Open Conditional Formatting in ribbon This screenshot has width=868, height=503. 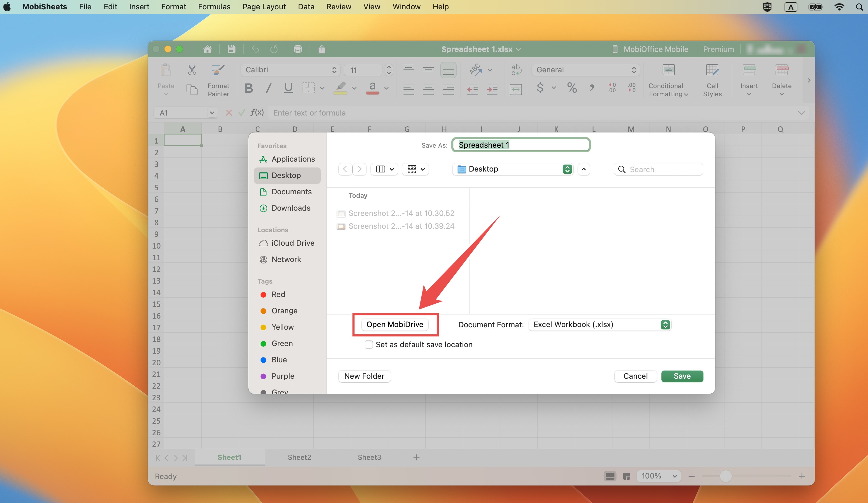pyautogui.click(x=668, y=81)
